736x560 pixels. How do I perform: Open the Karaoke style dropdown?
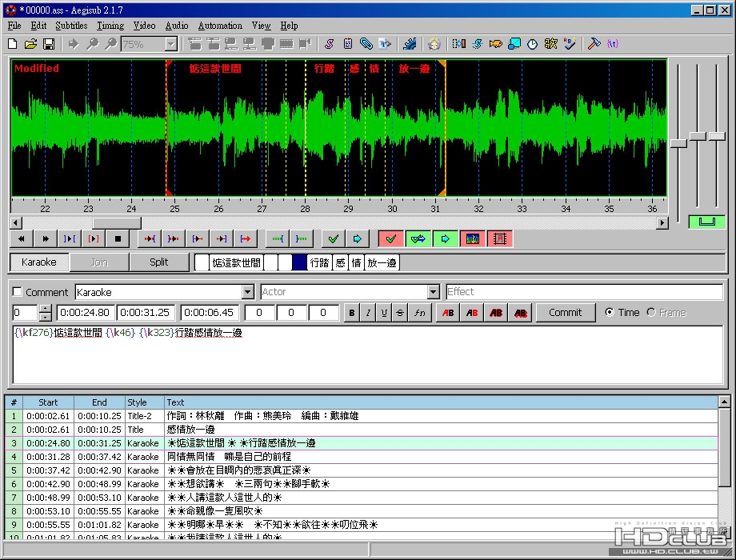[248, 292]
